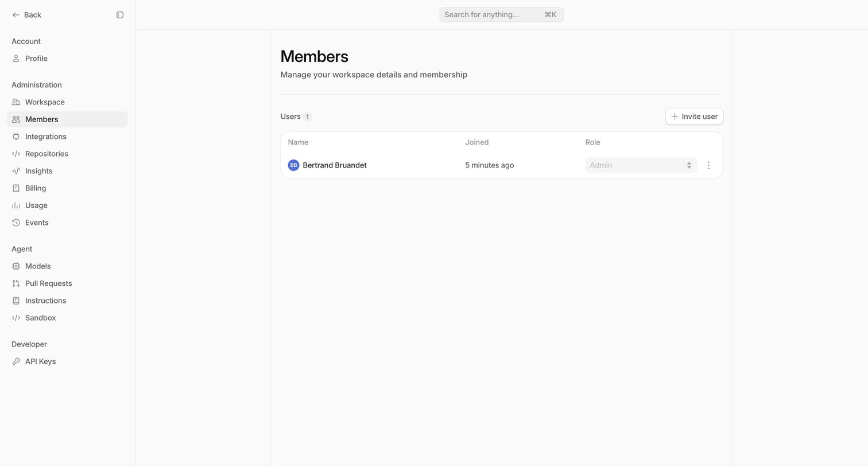The image size is (868, 467).
Task: Go back using the Back link
Action: pos(27,15)
